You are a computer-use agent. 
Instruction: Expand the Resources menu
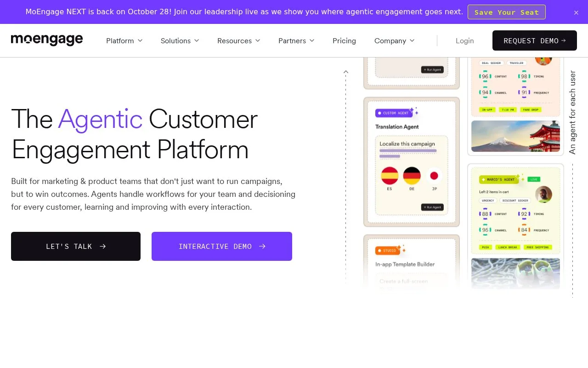coord(239,40)
